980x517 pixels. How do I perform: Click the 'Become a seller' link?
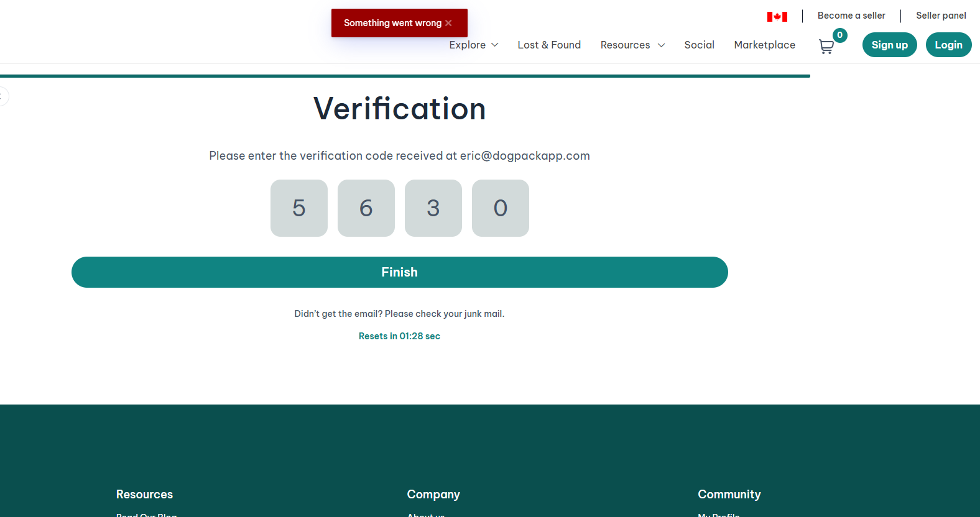click(x=851, y=16)
